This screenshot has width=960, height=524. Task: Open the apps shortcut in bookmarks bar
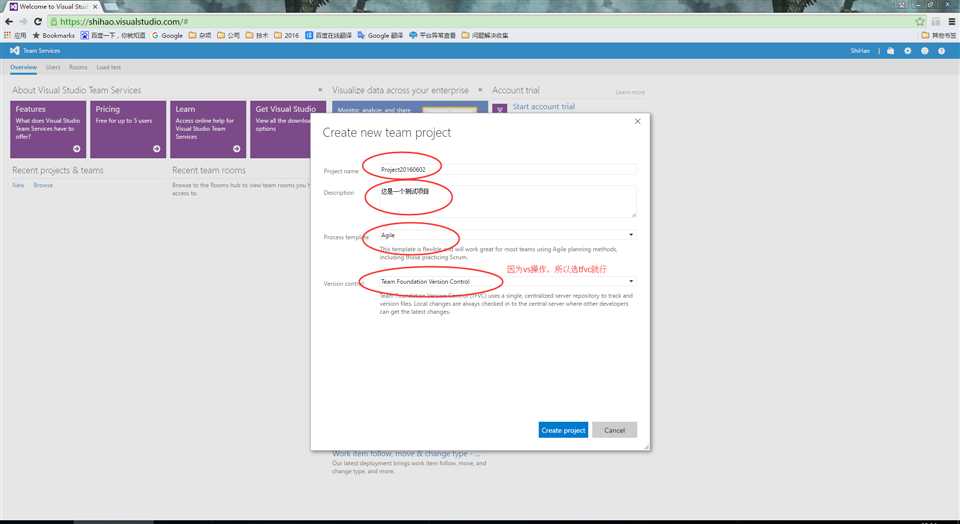click(15, 36)
